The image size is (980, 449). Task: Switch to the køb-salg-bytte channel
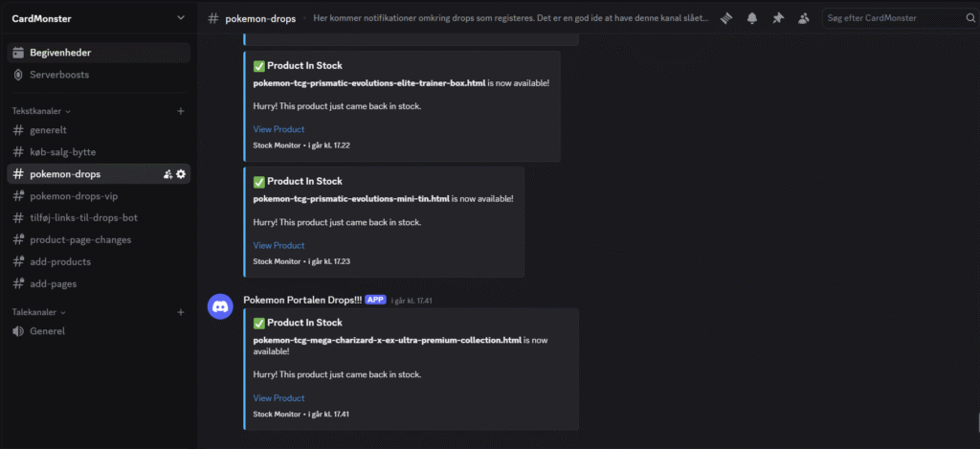[63, 152]
